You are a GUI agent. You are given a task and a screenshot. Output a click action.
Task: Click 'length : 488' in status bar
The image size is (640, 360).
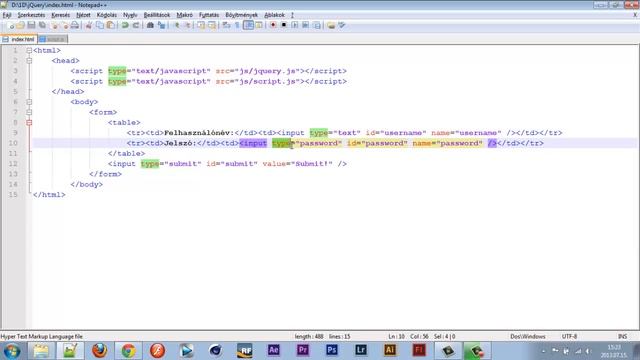pos(309,337)
